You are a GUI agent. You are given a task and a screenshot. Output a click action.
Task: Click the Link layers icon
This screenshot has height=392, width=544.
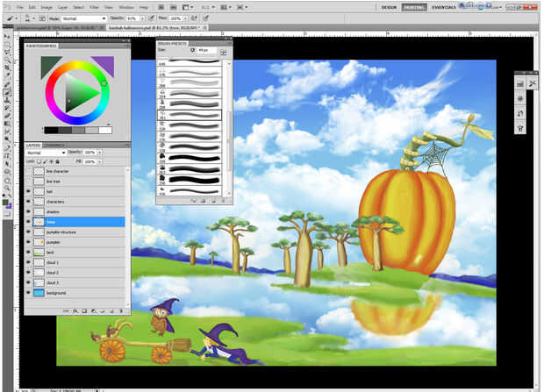click(66, 311)
